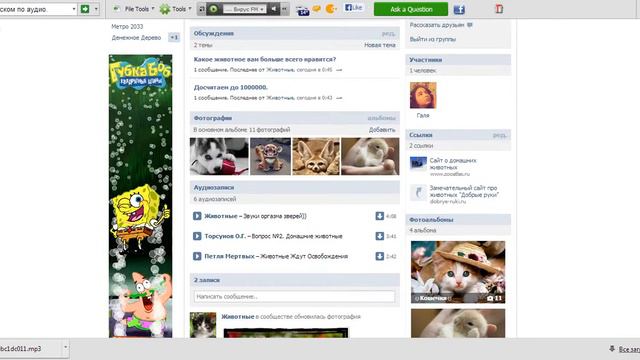
Task: Click Добавить photo link
Action: point(382,130)
